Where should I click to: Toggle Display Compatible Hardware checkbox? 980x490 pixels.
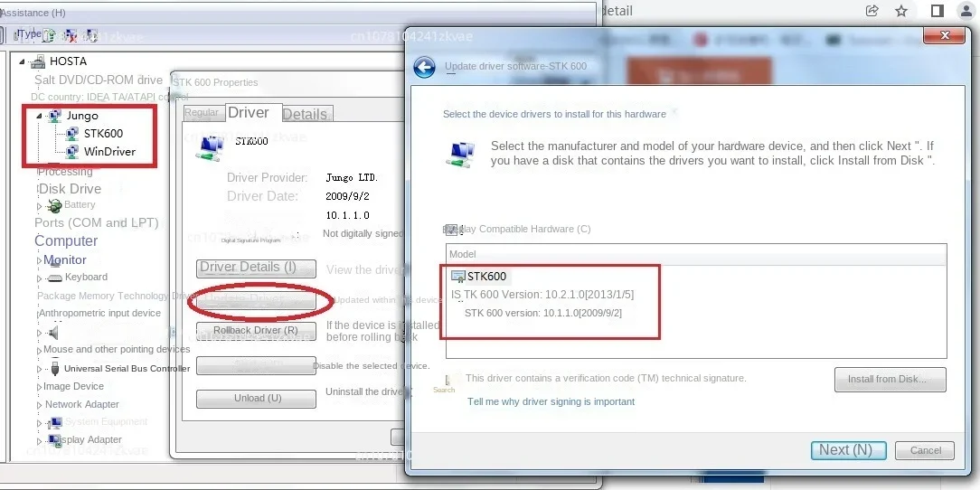click(451, 230)
